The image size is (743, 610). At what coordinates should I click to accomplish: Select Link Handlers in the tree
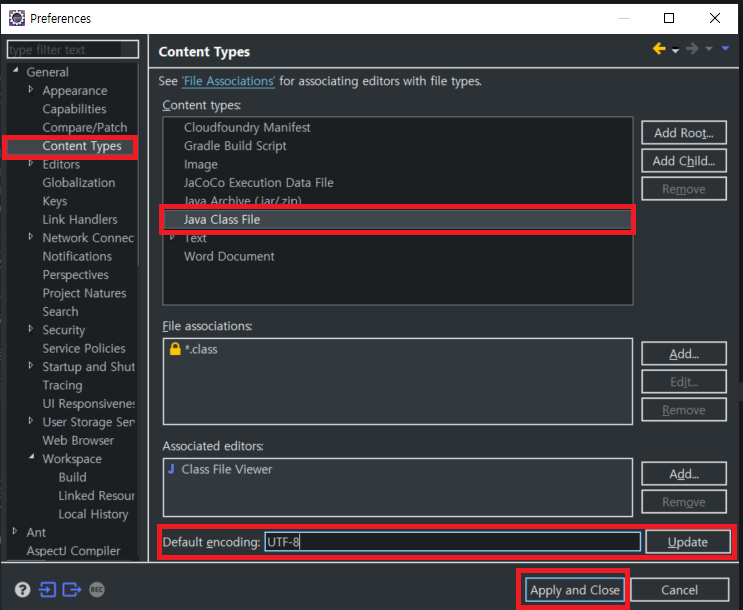(80, 219)
